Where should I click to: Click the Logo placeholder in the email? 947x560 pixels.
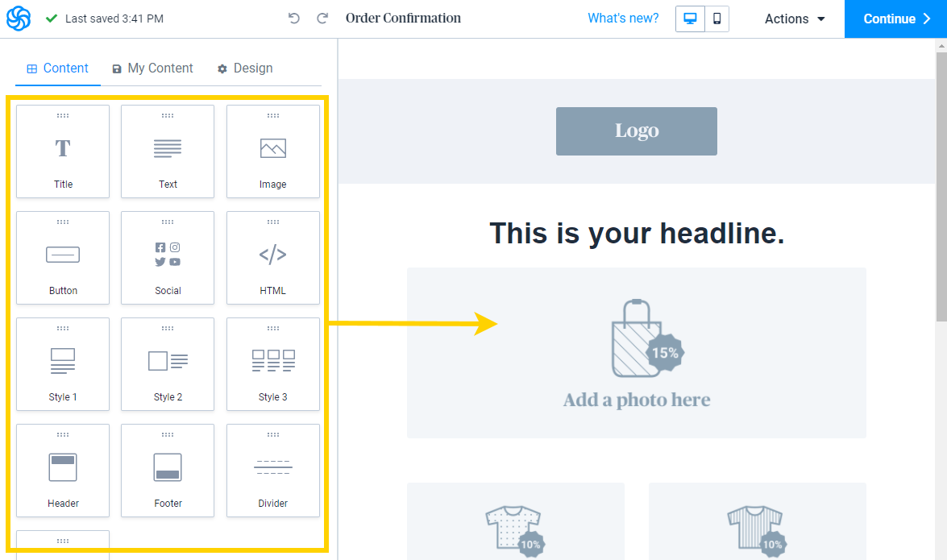(x=636, y=131)
